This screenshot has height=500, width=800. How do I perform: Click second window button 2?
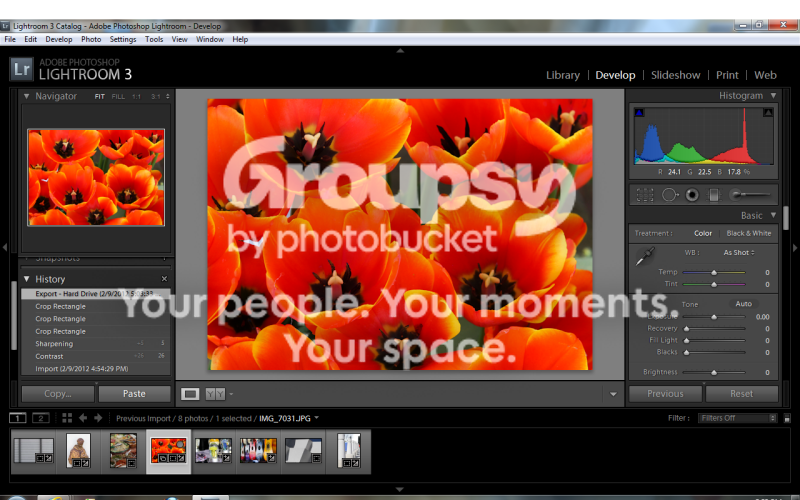pos(41,418)
